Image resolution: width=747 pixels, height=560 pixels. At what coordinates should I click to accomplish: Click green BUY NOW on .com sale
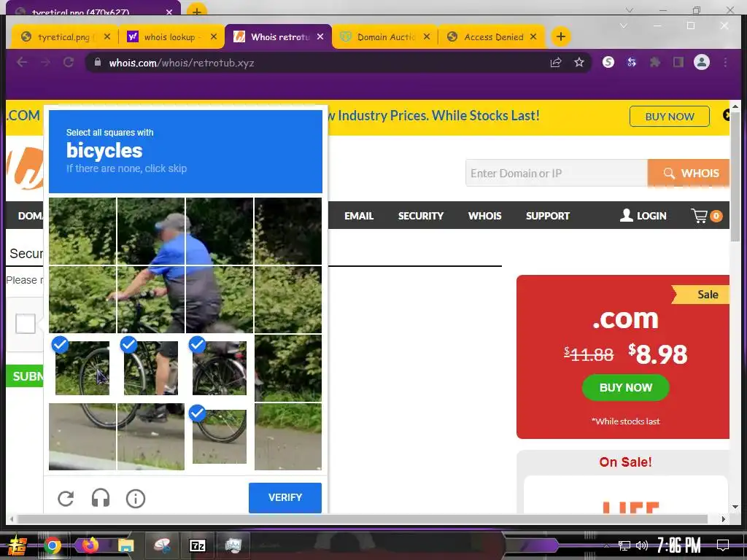(x=625, y=388)
